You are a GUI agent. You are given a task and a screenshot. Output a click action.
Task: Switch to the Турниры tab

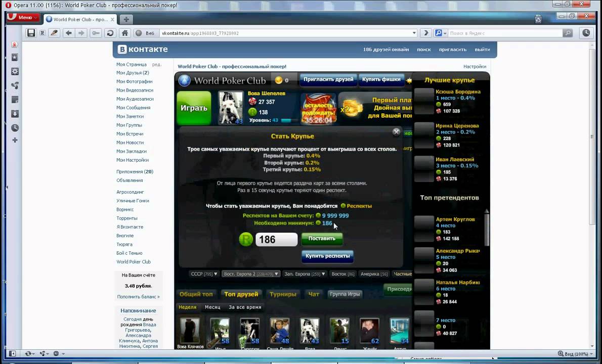click(283, 294)
